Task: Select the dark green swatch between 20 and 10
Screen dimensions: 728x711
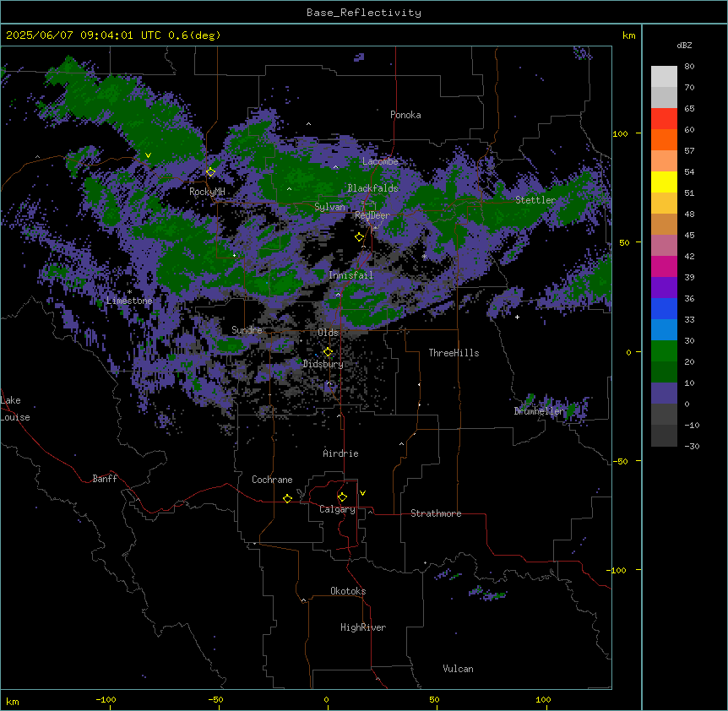Action: 664,372
